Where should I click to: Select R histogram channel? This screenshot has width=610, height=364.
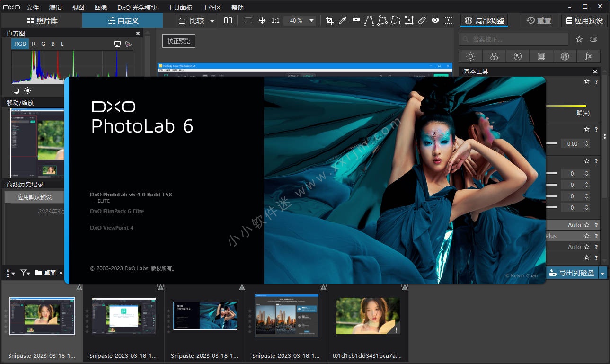point(34,44)
